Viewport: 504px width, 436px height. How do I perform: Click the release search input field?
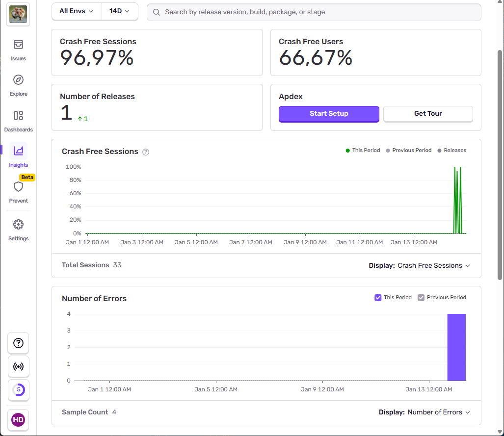tap(314, 12)
